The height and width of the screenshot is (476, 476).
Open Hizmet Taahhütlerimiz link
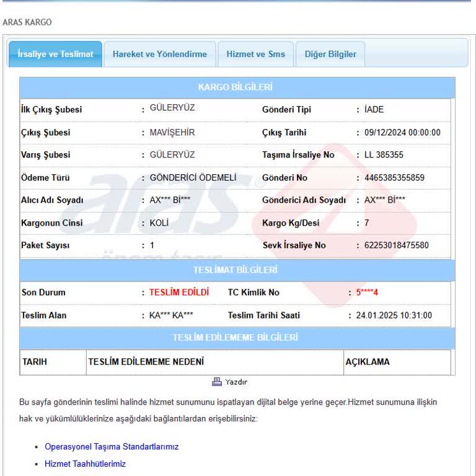85,464
